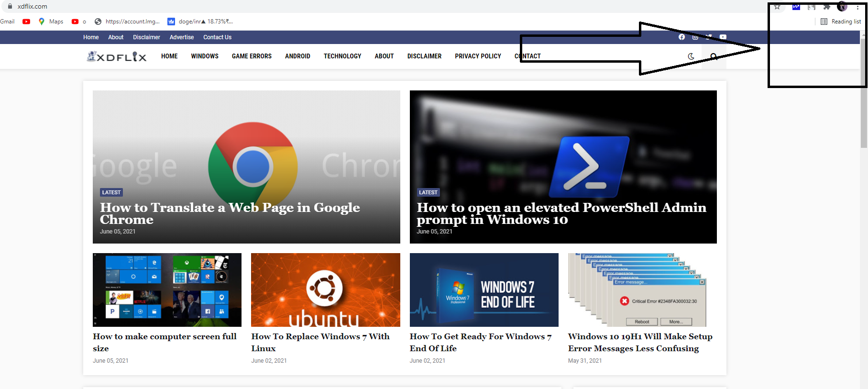Open the Windows start screen thumbnail
This screenshot has width=868, height=389.
point(167,290)
